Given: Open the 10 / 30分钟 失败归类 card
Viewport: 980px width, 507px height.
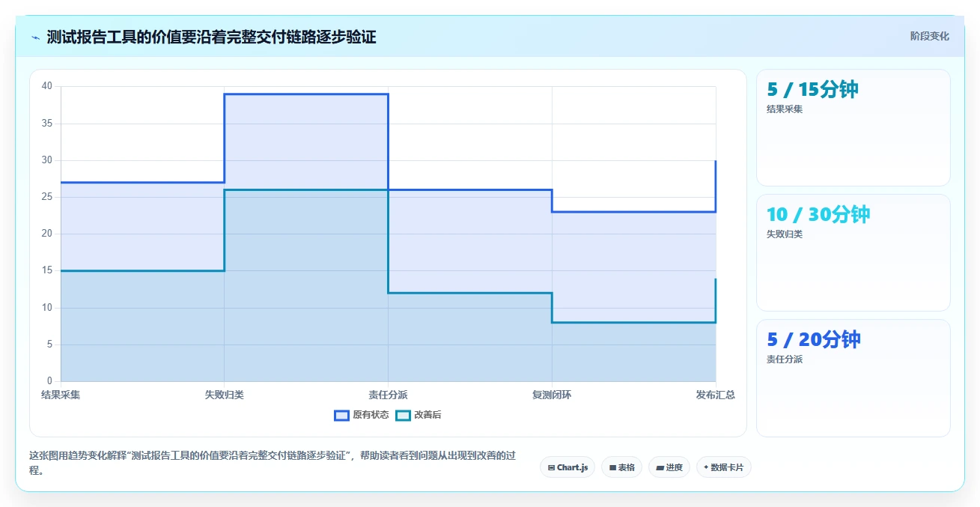Looking at the screenshot, I should tap(853, 252).
